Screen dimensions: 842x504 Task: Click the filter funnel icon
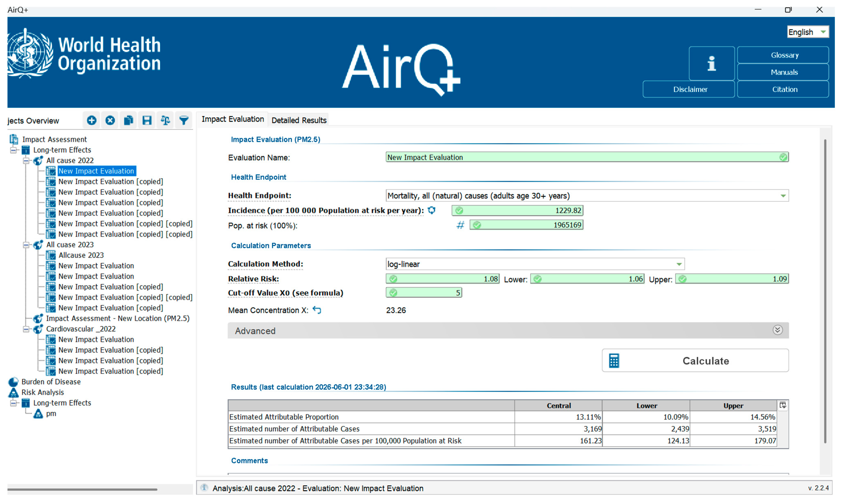click(x=184, y=120)
